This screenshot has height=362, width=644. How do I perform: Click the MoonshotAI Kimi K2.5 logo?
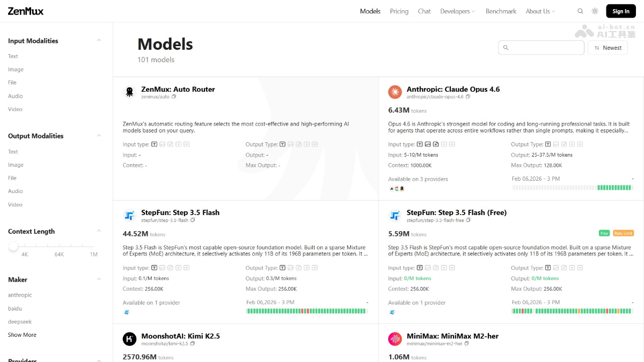point(129,339)
